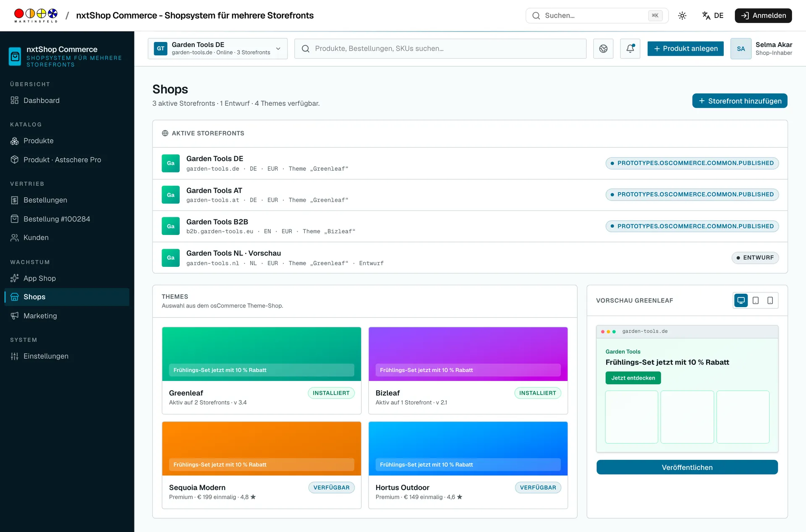Select the Greenleaf theme thumbnail
Image resolution: width=806 pixels, height=532 pixels.
262,354
